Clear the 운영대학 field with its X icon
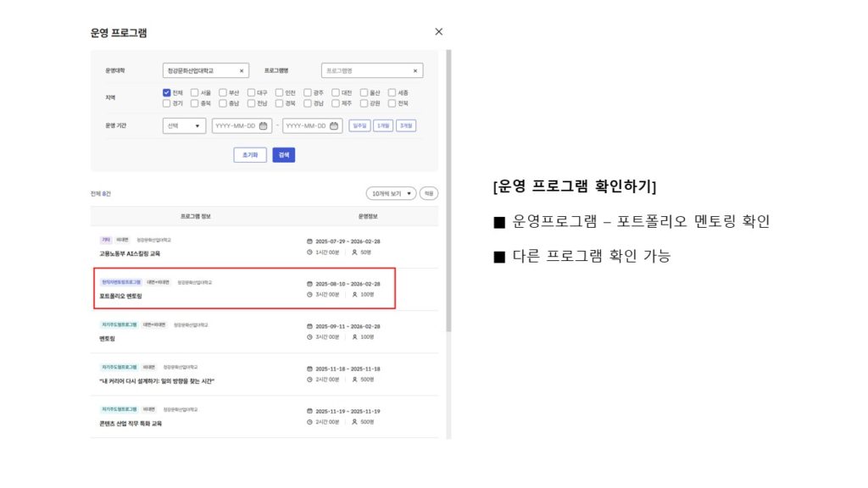Viewport: 868px width, 488px height. click(x=242, y=71)
